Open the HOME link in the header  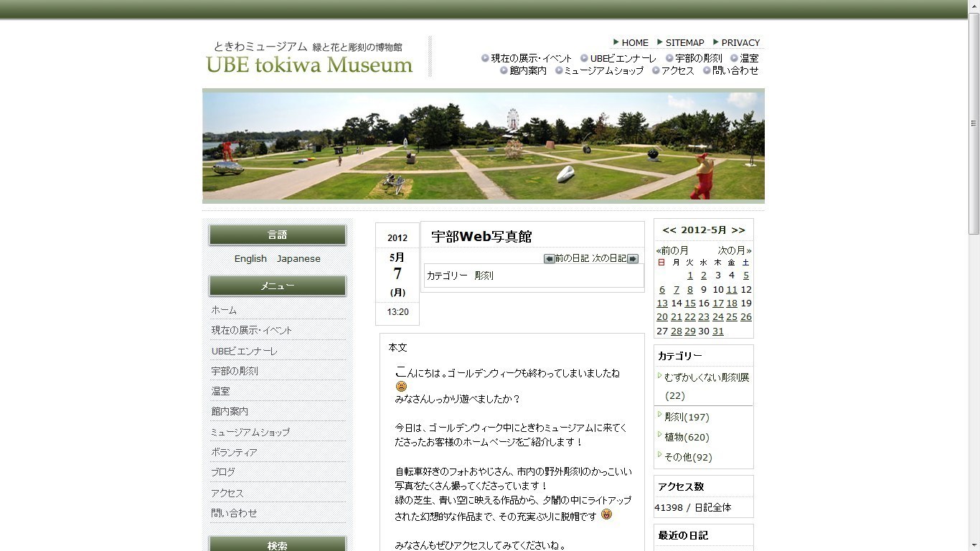coord(635,43)
